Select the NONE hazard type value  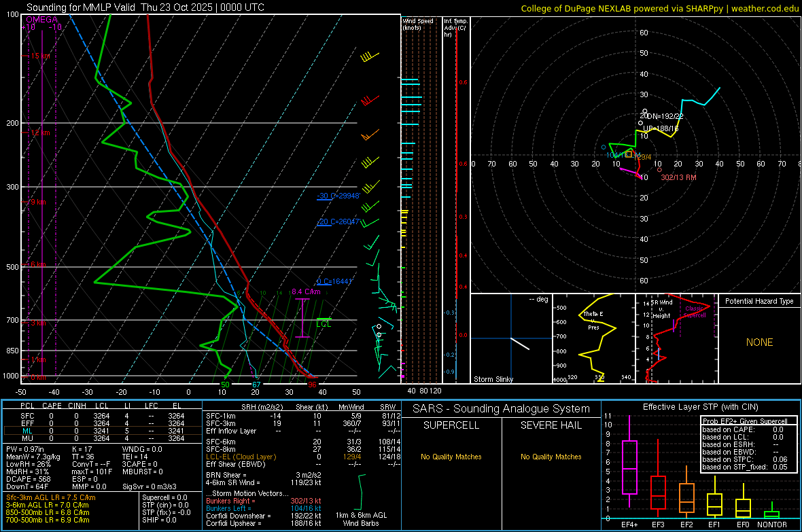tap(760, 342)
